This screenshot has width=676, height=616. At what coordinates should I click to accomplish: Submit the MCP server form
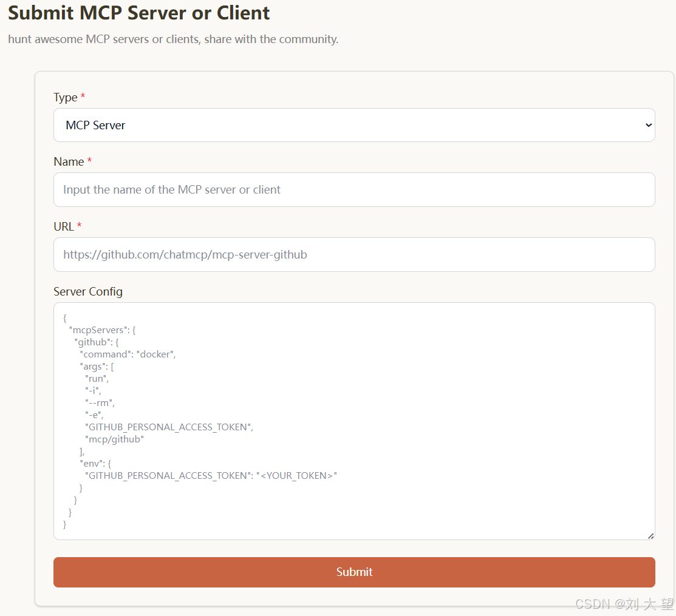(354, 572)
